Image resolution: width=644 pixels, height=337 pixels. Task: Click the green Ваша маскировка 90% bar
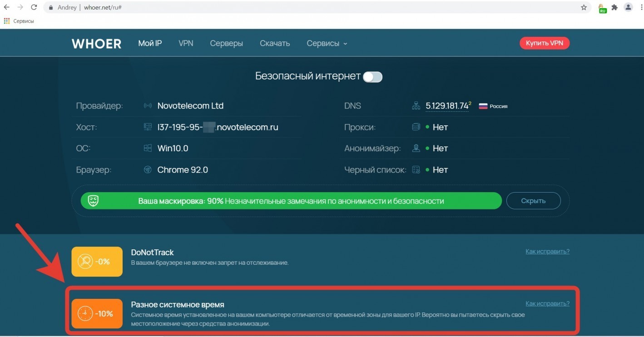click(291, 201)
